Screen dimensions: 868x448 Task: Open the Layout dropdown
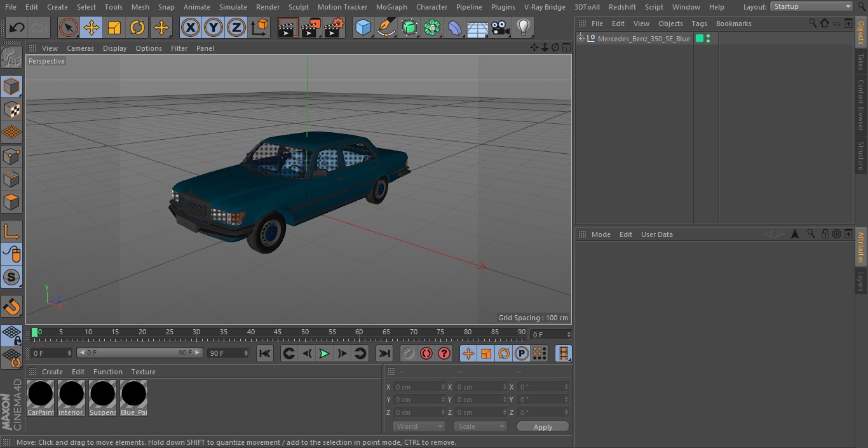(x=811, y=6)
